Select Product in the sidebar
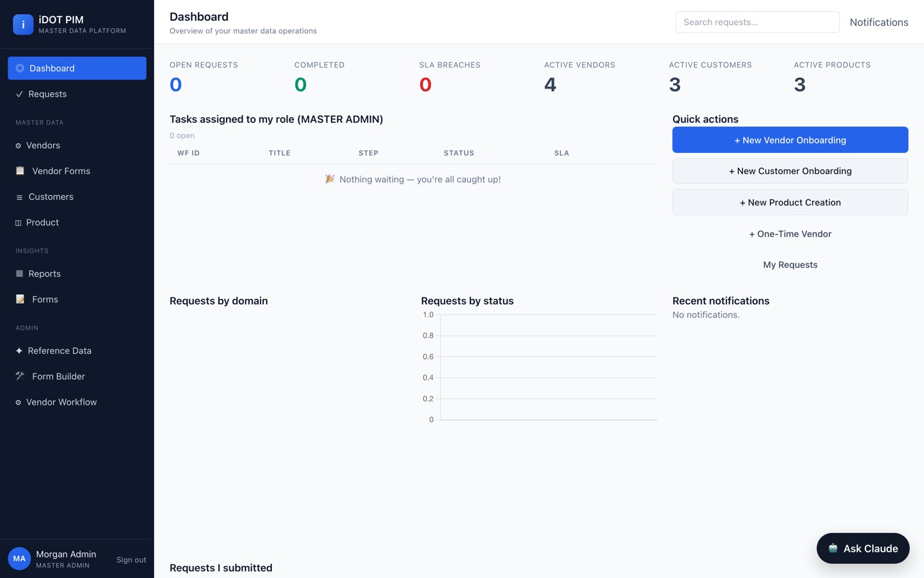 click(x=77, y=222)
